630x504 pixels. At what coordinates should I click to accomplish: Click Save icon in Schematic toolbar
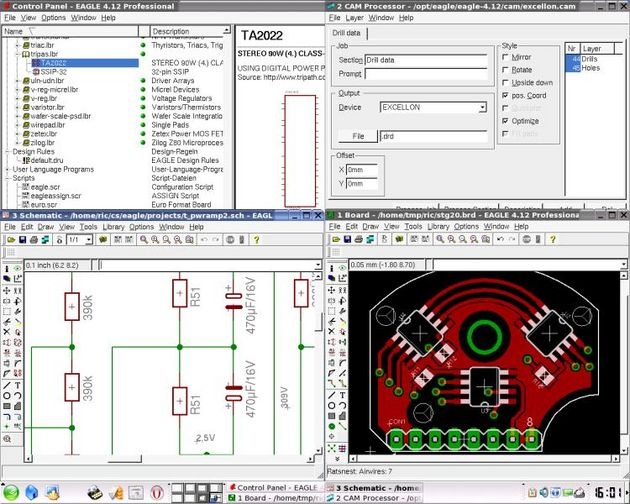click(22, 240)
